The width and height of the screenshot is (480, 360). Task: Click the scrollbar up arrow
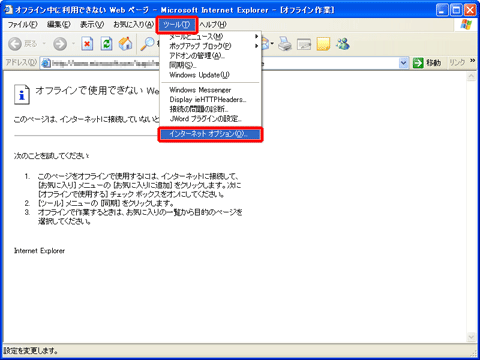pos(471,76)
